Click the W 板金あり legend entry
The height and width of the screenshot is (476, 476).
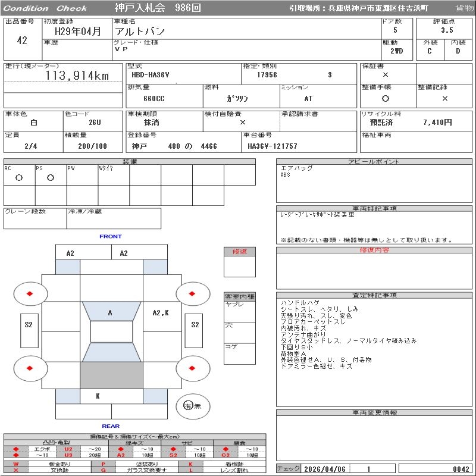[x=48, y=464]
